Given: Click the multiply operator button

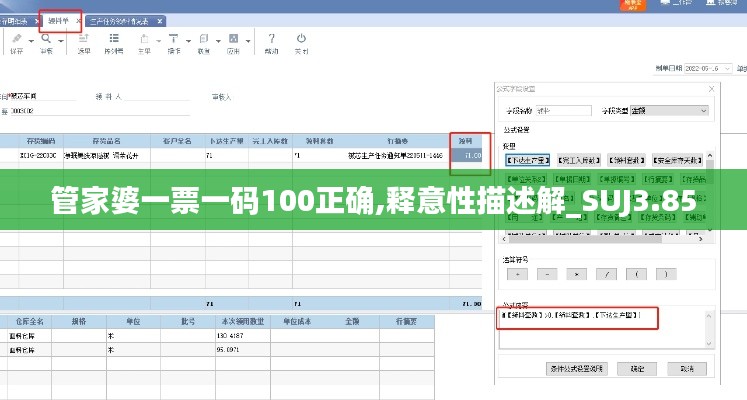Looking at the screenshot, I should [x=576, y=274].
